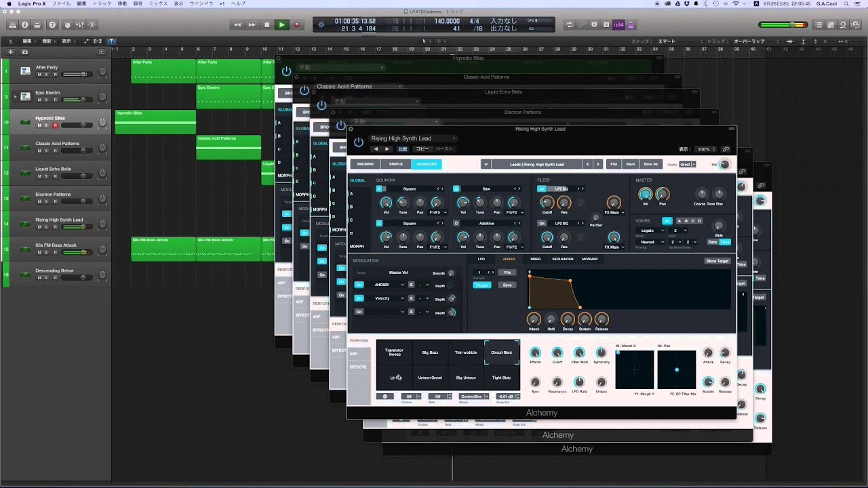Solo the Hypnotic Bliss track
The image size is (868, 488).
[47, 125]
